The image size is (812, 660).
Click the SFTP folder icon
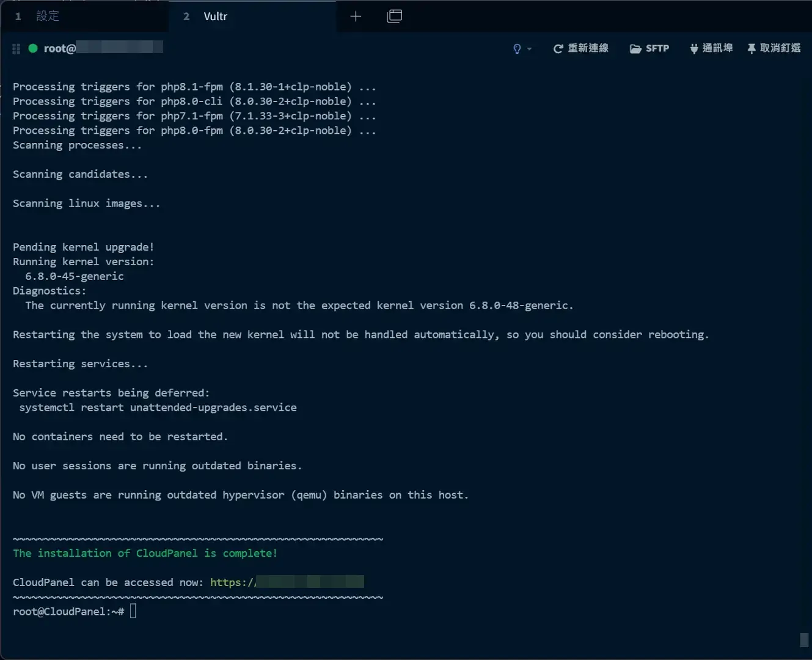coord(635,49)
